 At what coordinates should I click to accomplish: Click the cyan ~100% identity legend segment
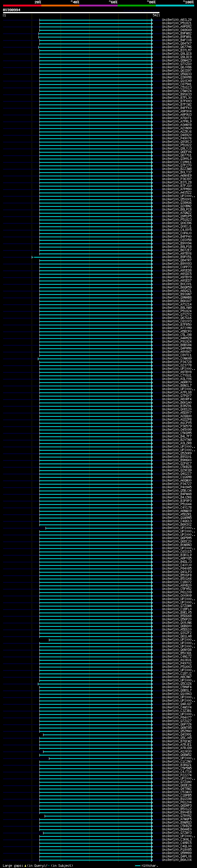pyautogui.click(x=175, y=6)
